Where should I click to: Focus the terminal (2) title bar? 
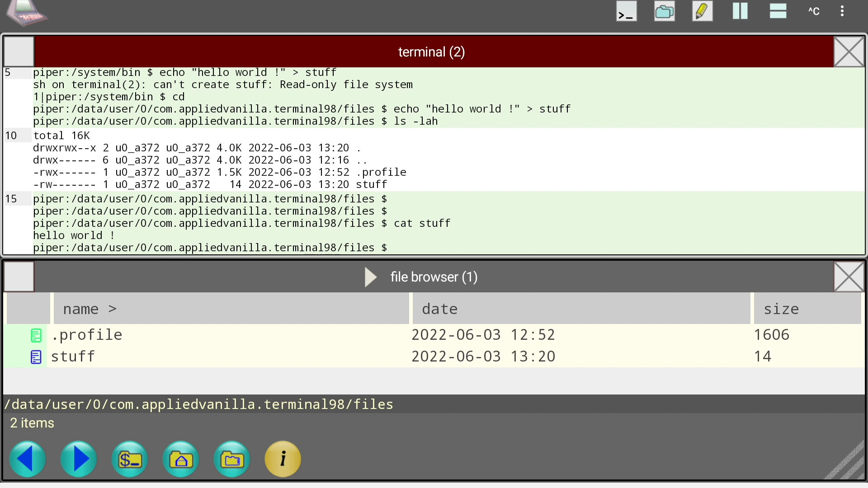tap(431, 51)
